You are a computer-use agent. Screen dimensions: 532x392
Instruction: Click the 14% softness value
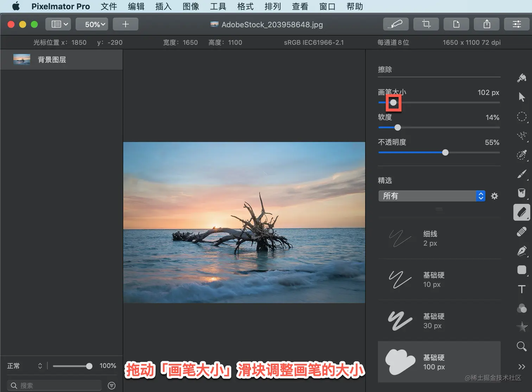tap(492, 117)
